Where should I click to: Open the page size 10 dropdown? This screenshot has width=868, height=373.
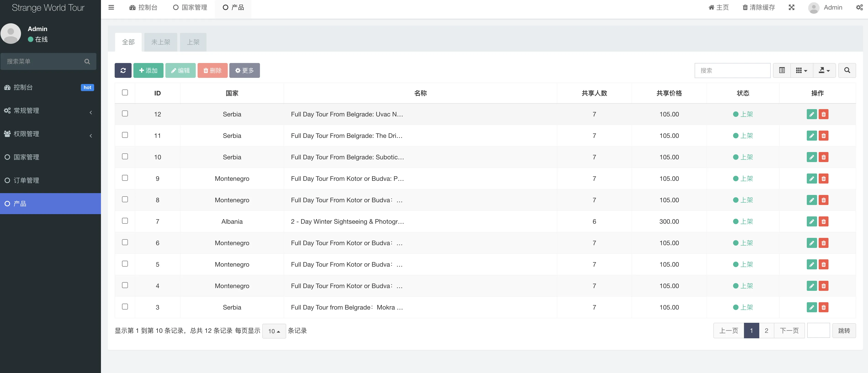click(274, 331)
